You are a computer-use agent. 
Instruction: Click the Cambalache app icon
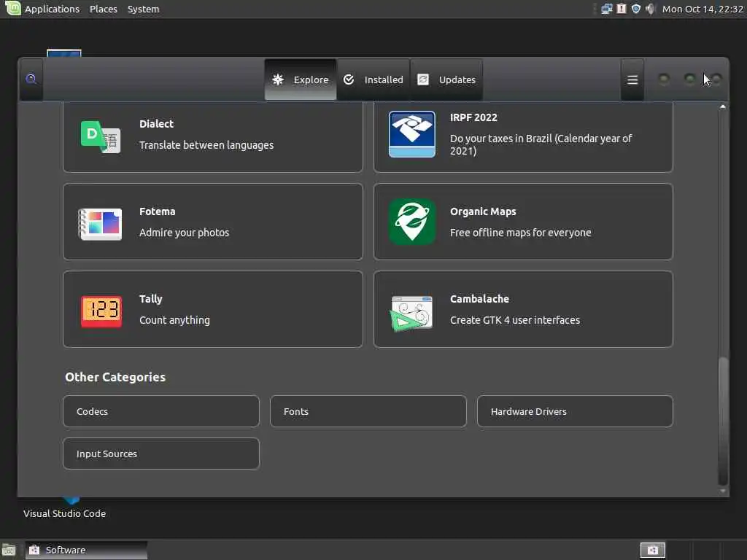point(411,313)
